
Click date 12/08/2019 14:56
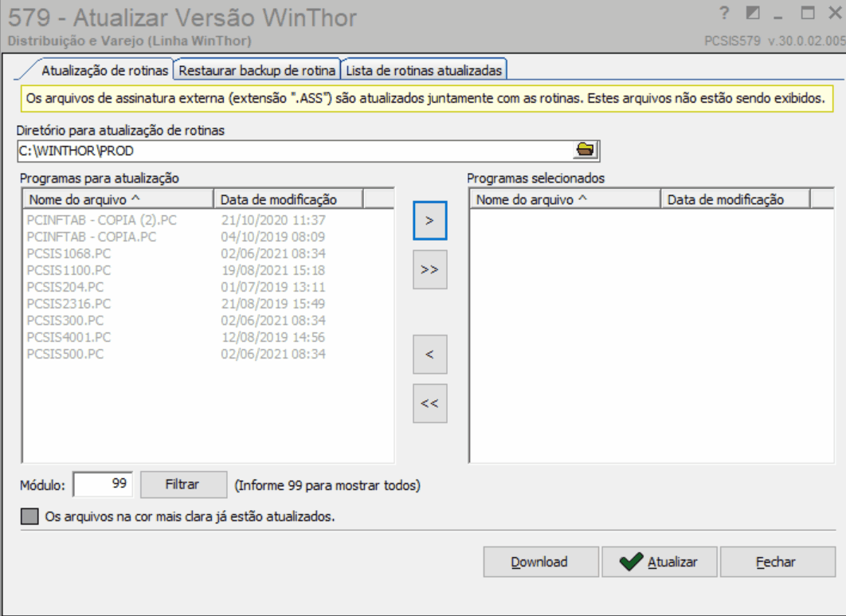click(x=273, y=337)
